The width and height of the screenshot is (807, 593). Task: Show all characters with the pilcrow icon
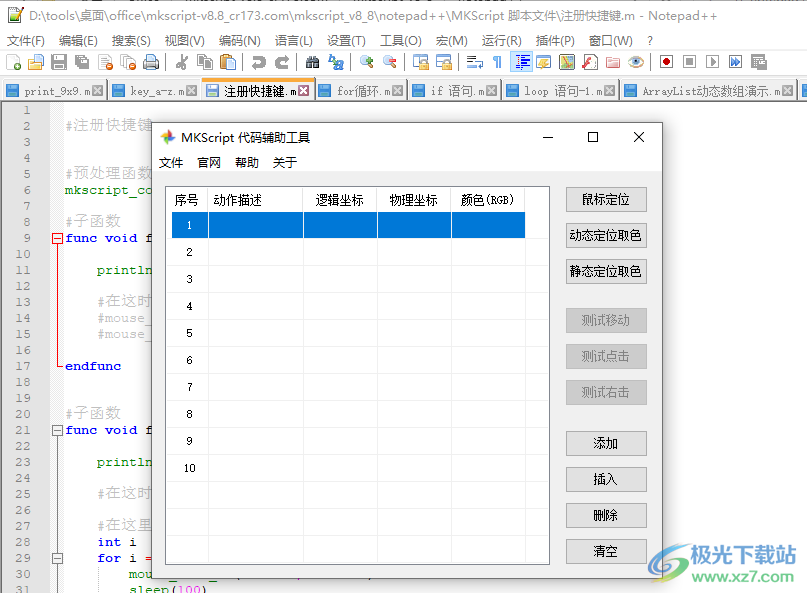(497, 62)
